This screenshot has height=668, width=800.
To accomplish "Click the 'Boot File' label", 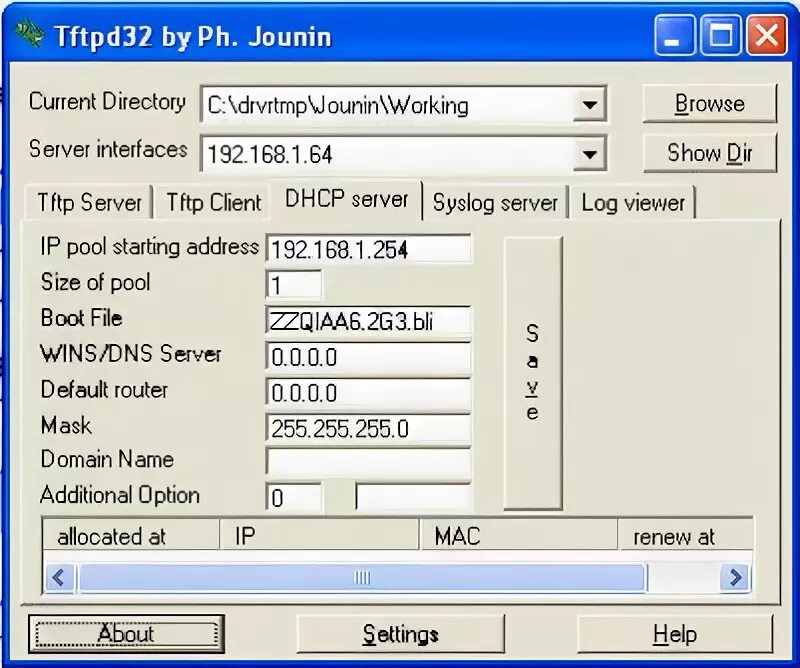I will click(x=81, y=317).
